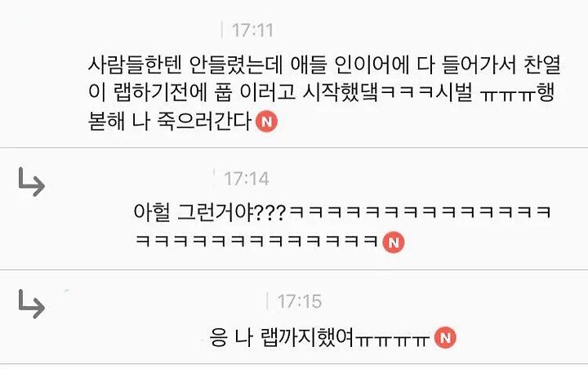588x369 pixels.
Task: Click the reply arrow beside the 17:14 comment
Action: (32, 182)
